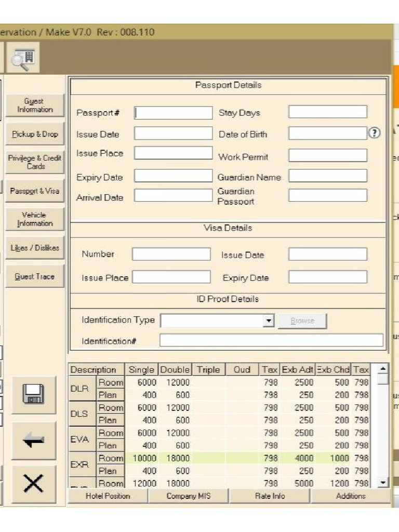Open the Likes / Dislikes section
Viewport: 399px width, 532px height.
click(35, 248)
